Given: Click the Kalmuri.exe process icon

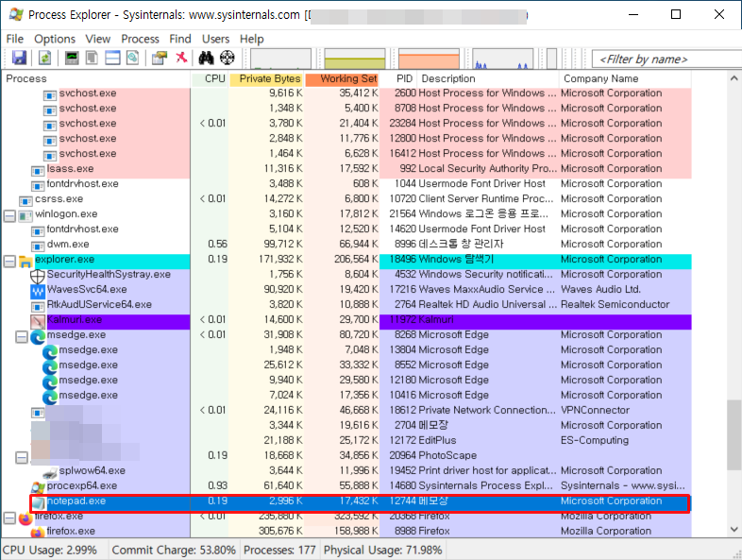Looking at the screenshot, I should [x=38, y=321].
